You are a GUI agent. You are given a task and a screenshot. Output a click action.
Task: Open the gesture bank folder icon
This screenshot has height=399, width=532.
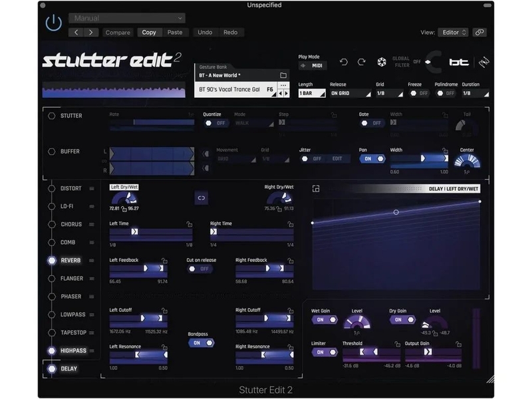coord(283,75)
